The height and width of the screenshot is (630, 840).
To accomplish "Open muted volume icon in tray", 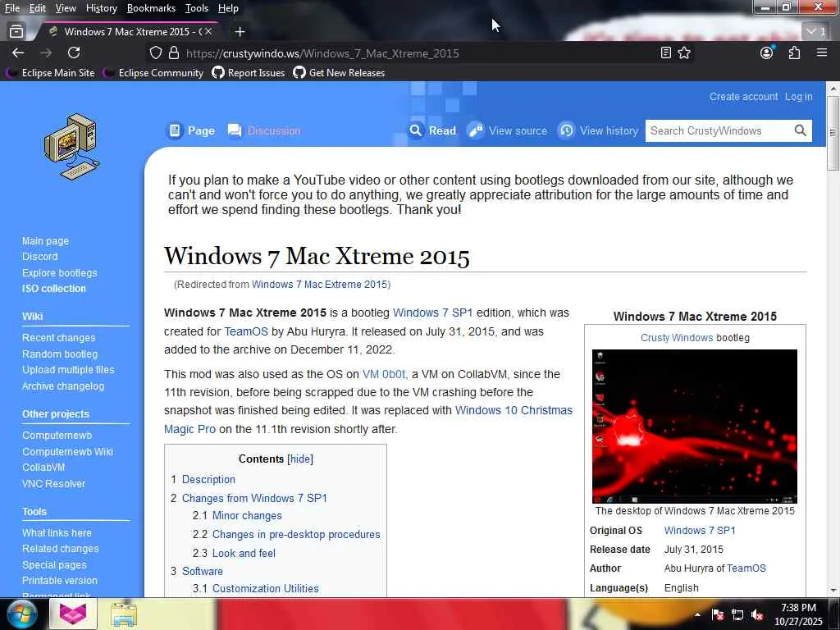I will (x=757, y=614).
